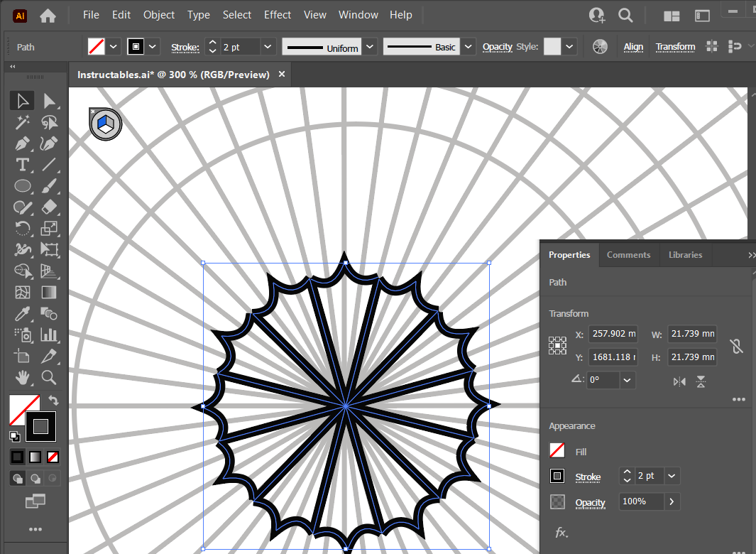Click the Zoom tool magnifier
The height and width of the screenshot is (554, 756).
[x=49, y=376]
